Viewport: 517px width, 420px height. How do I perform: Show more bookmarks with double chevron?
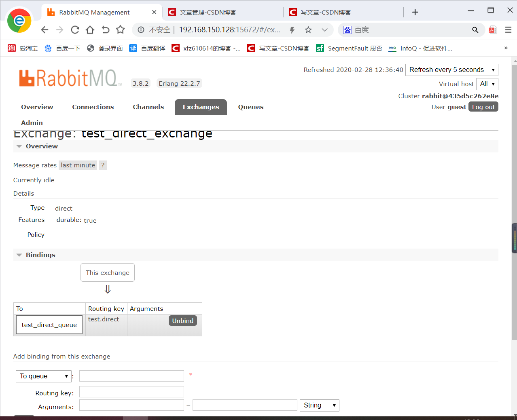[x=506, y=48]
